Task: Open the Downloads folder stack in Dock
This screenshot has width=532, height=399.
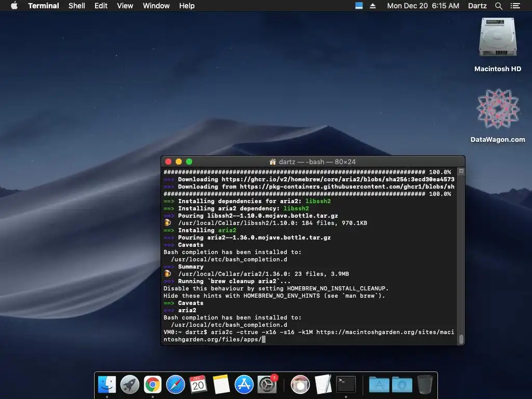Action: 402,385
